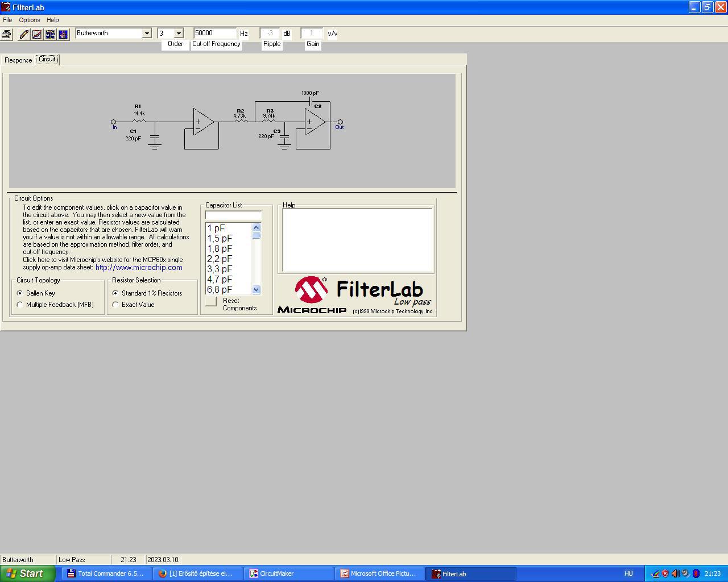Click the volume speaker tray icon
This screenshot has height=582, width=728.
click(675, 573)
